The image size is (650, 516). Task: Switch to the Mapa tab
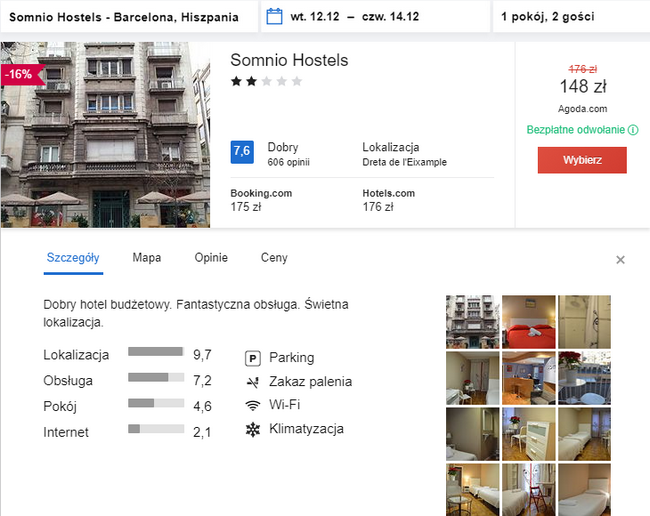tap(147, 258)
